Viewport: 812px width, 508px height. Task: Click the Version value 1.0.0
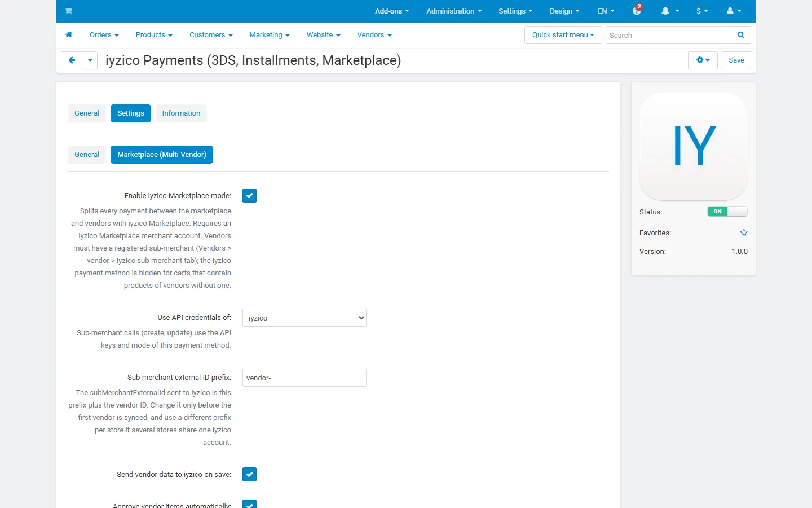pyautogui.click(x=739, y=252)
